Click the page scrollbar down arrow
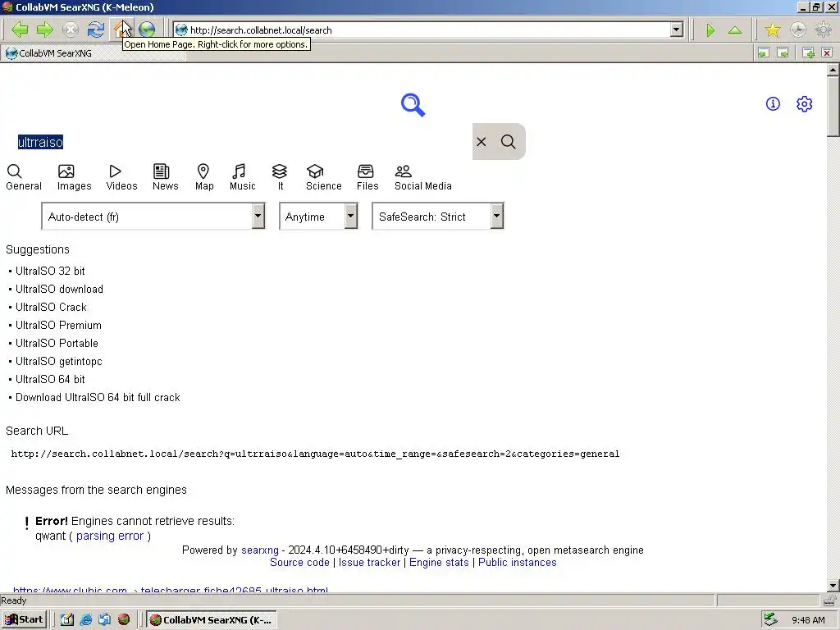This screenshot has height=630, width=840. [x=833, y=586]
